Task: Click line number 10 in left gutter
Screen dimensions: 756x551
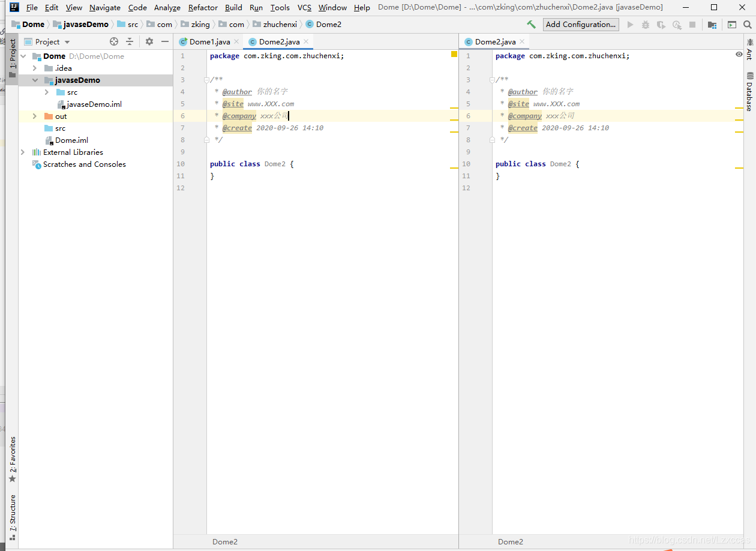Action: pos(181,164)
